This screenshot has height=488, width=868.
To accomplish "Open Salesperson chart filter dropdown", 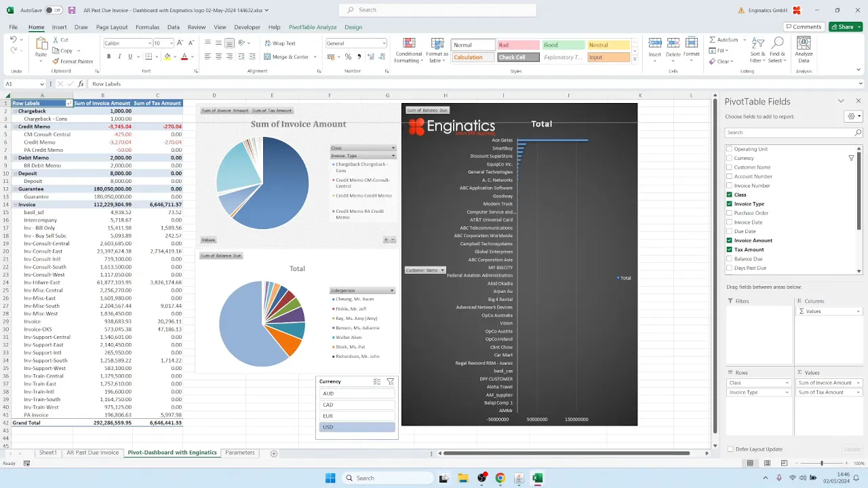I will [392, 290].
